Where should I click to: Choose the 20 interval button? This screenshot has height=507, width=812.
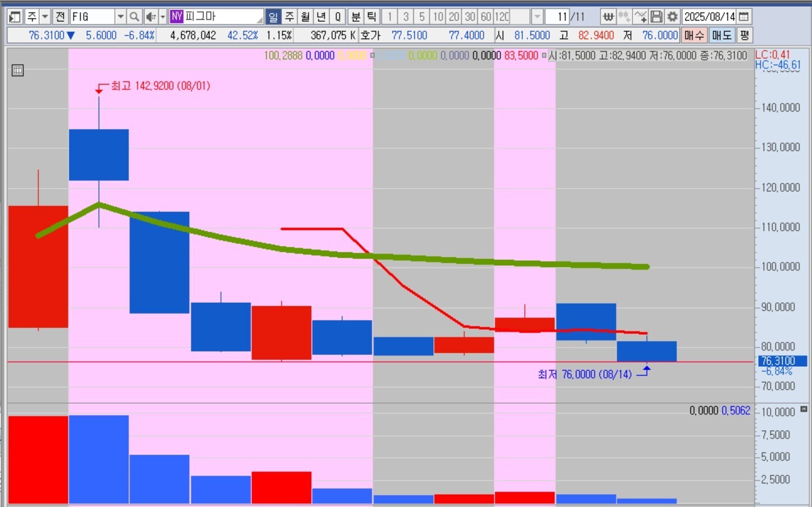(x=455, y=17)
